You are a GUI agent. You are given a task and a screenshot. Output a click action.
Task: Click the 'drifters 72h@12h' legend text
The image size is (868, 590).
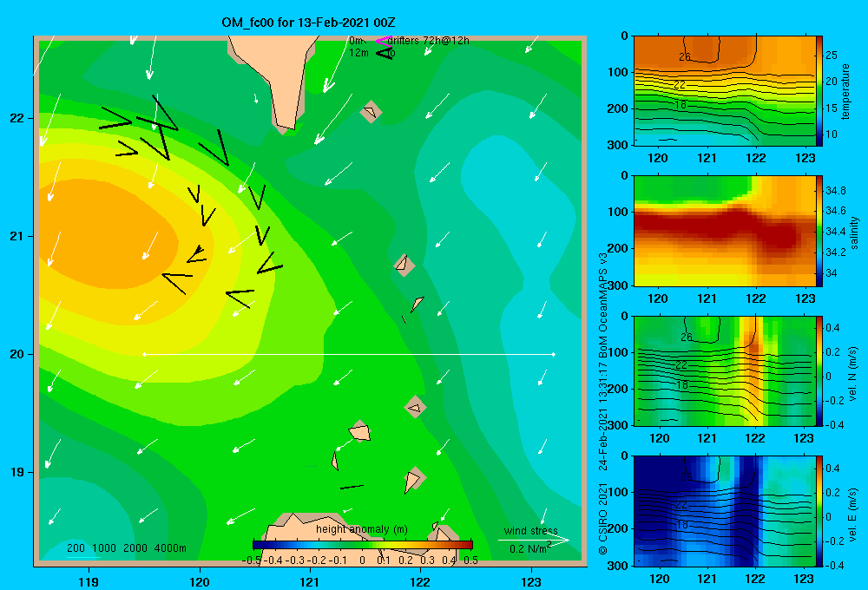pos(429,41)
